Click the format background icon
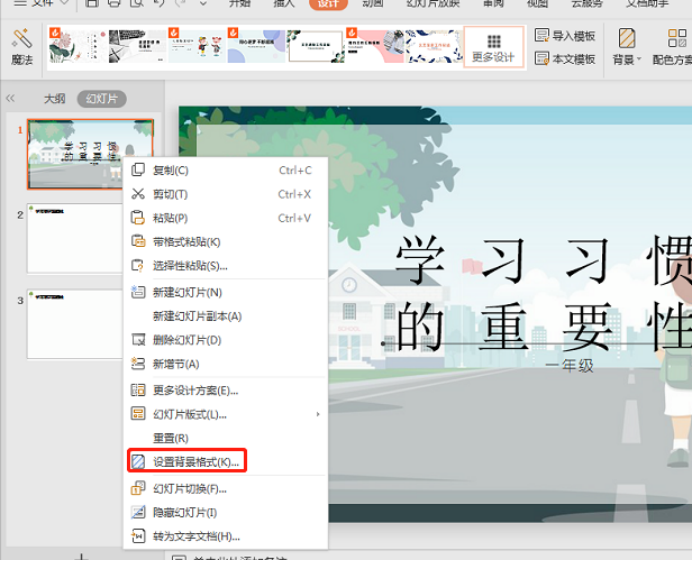The width and height of the screenshot is (692, 561). tap(138, 461)
